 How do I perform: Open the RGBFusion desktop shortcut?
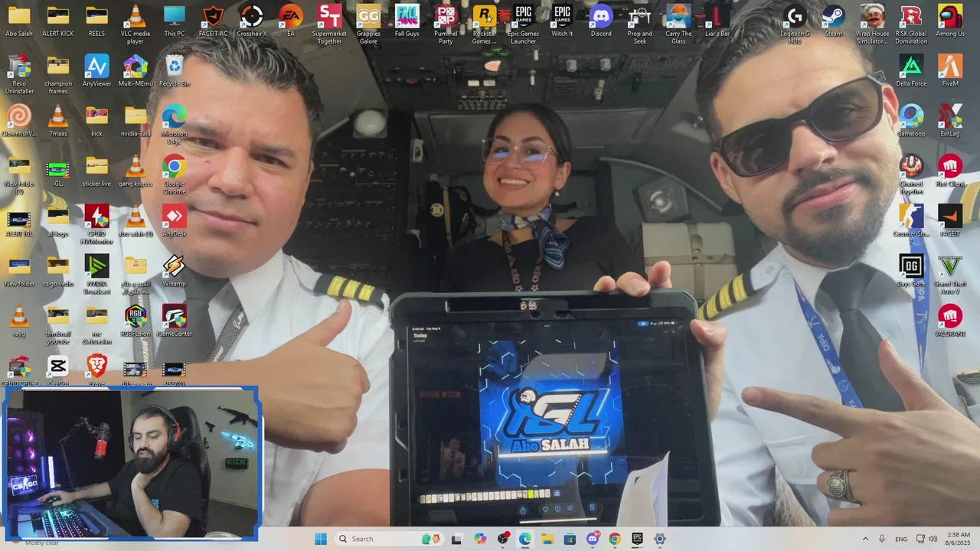click(x=136, y=320)
